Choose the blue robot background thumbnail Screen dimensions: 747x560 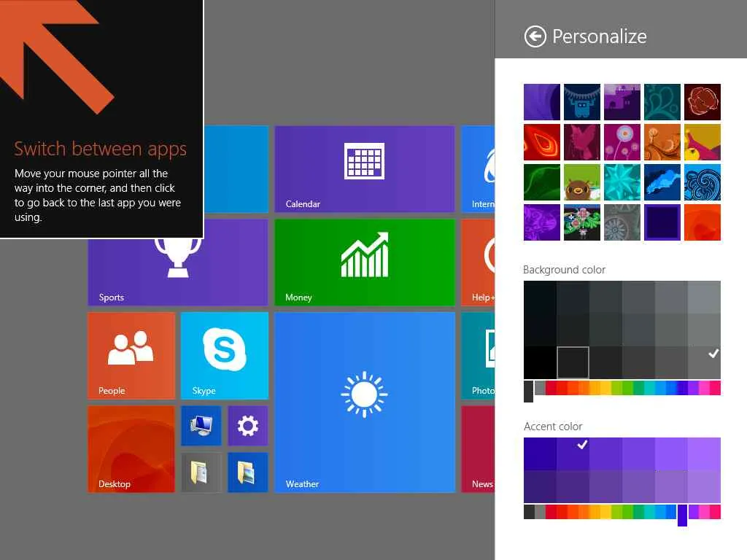581,102
